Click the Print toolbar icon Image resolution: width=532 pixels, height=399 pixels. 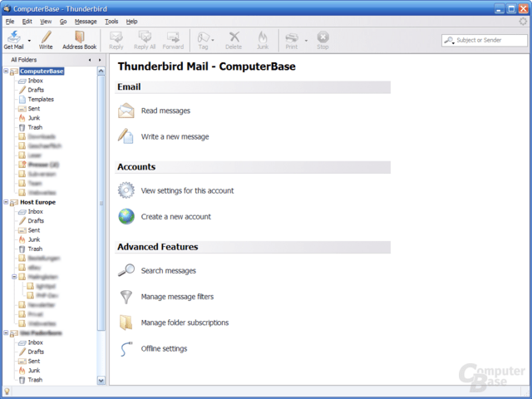(x=292, y=37)
